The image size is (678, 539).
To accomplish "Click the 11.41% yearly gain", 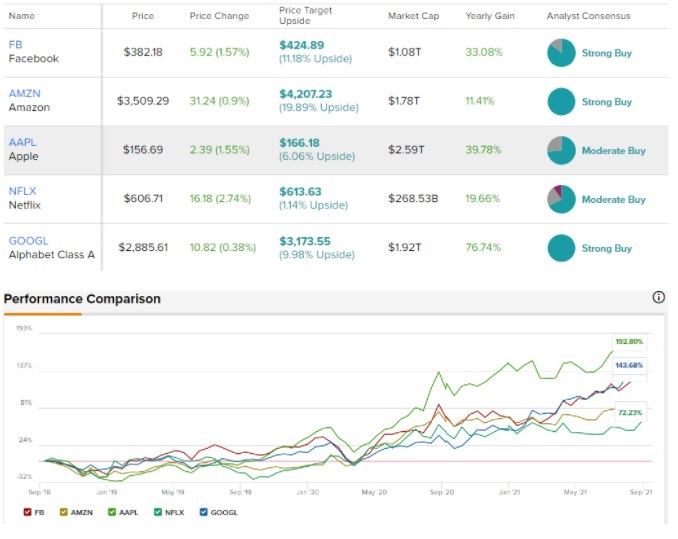I will point(480,101).
